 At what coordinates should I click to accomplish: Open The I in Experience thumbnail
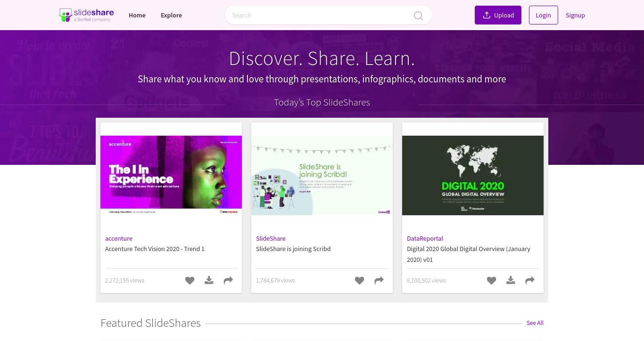(x=171, y=175)
